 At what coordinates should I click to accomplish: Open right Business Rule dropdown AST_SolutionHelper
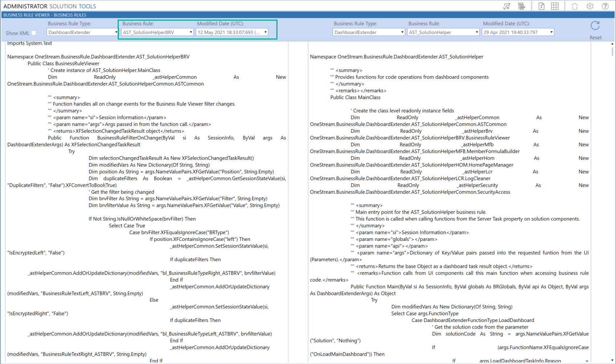point(443,32)
